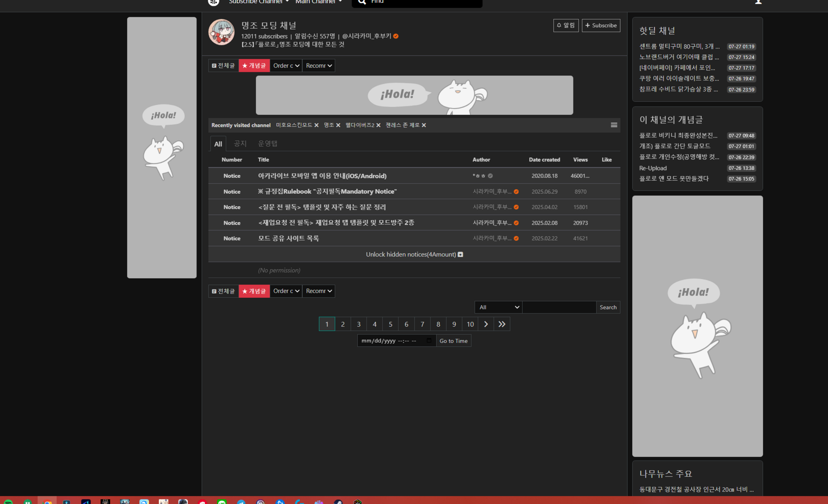
Task: Open Chrome from the taskbar
Action: 47,502
